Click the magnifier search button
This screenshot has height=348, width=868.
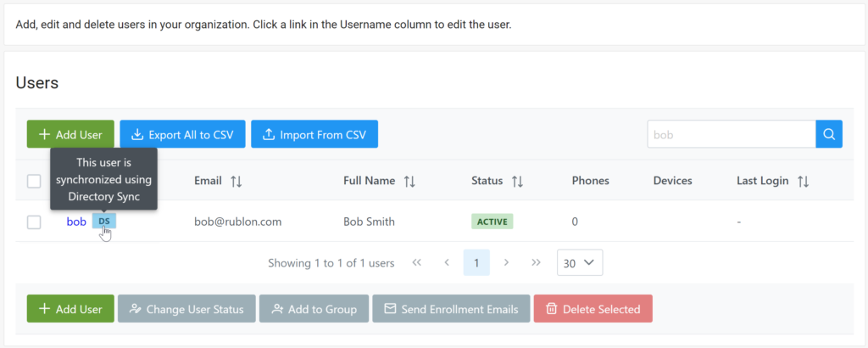[x=829, y=134]
